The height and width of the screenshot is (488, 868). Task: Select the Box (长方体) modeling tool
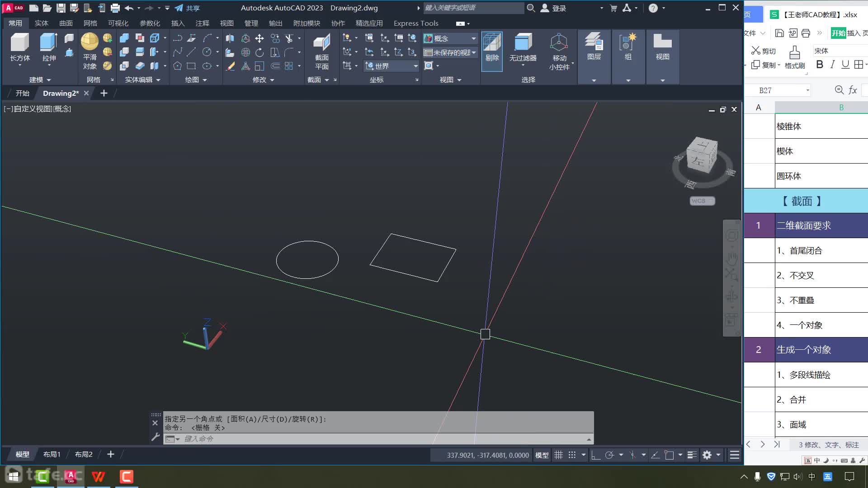tap(20, 47)
